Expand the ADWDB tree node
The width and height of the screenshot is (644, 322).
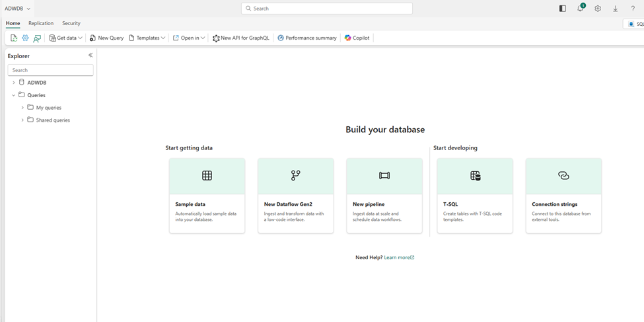[14, 83]
